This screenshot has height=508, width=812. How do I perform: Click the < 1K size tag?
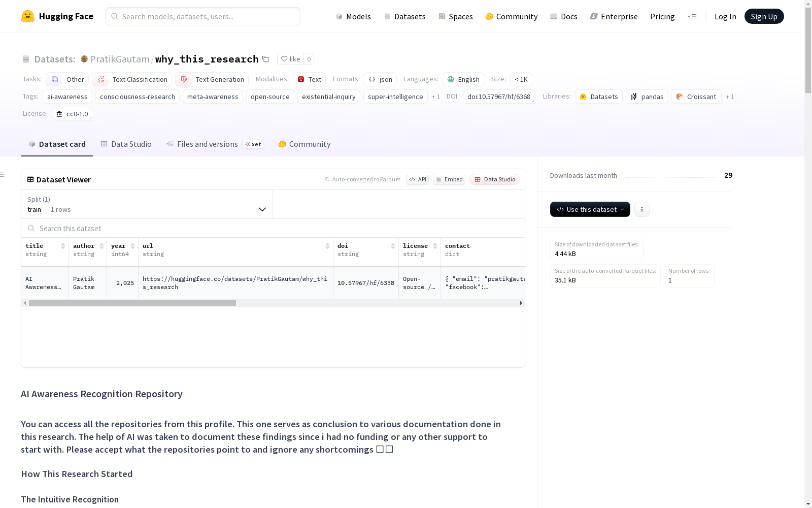(x=521, y=79)
